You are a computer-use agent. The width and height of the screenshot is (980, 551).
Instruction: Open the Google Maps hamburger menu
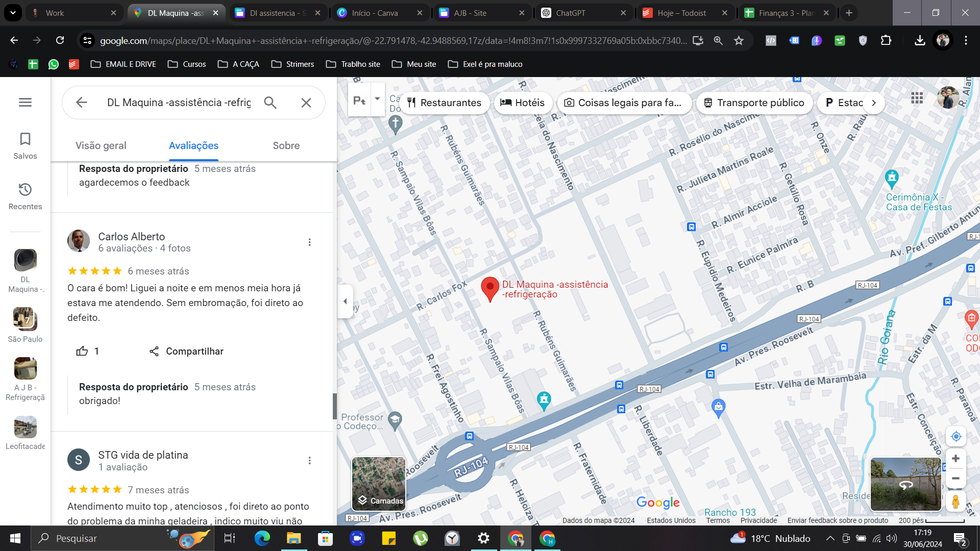coord(25,103)
